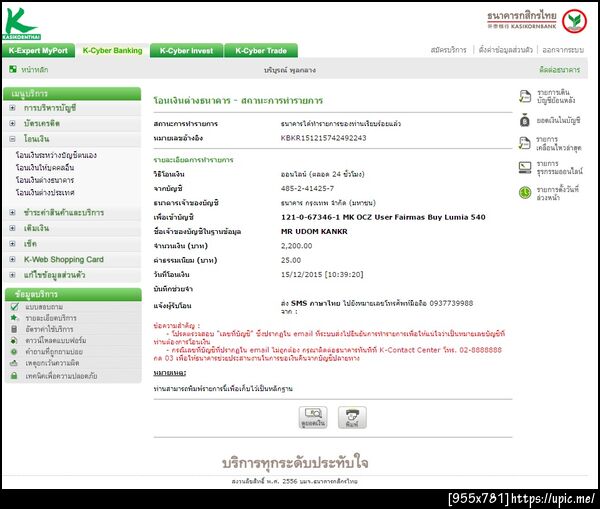The image size is (600, 509).
Task: Click the แบบสอบถาม link text
Action: (x=44, y=307)
